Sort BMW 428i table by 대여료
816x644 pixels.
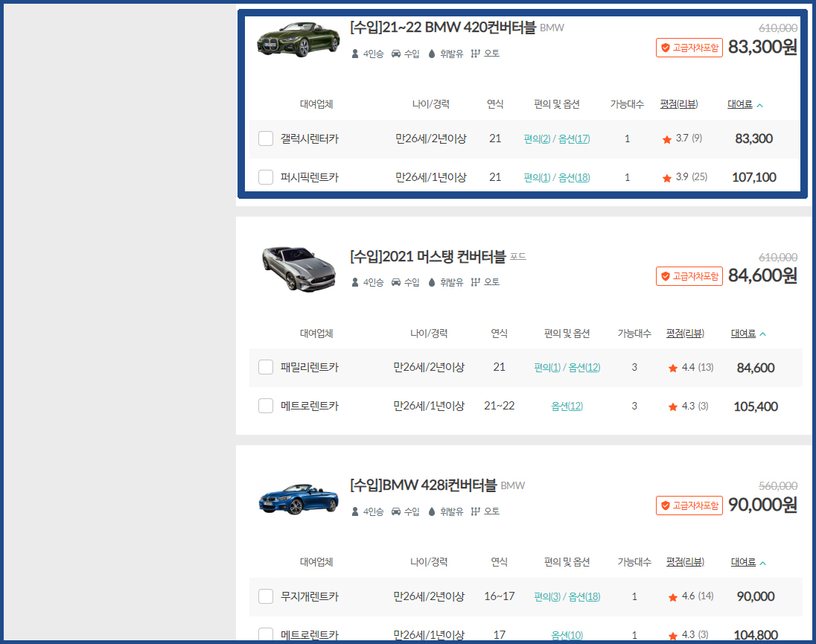pos(748,562)
